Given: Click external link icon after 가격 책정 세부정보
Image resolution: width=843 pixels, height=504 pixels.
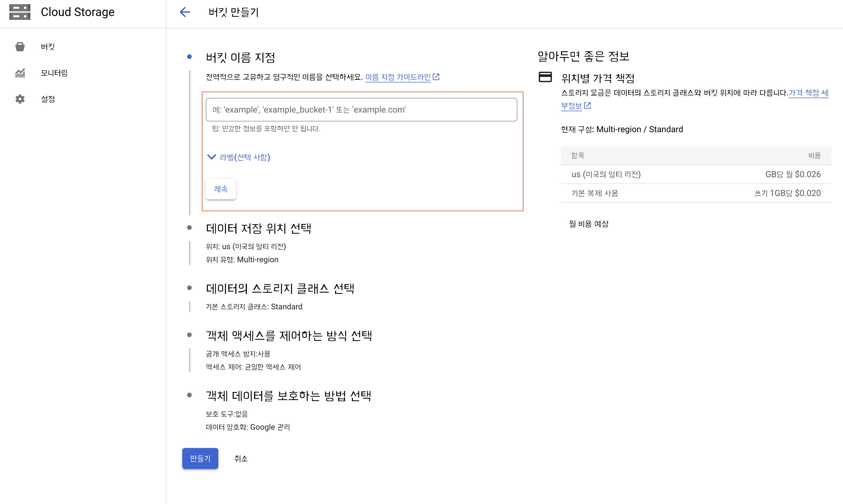Looking at the screenshot, I should [x=587, y=106].
